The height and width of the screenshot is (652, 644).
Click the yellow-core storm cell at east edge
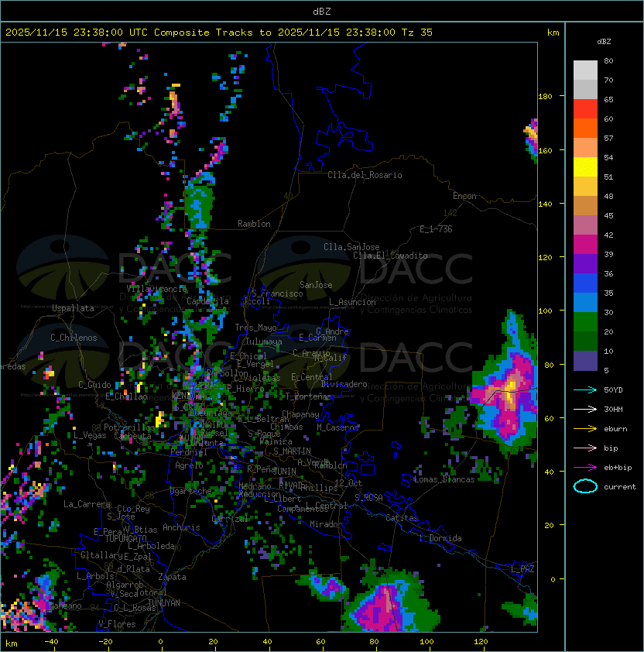(x=509, y=390)
